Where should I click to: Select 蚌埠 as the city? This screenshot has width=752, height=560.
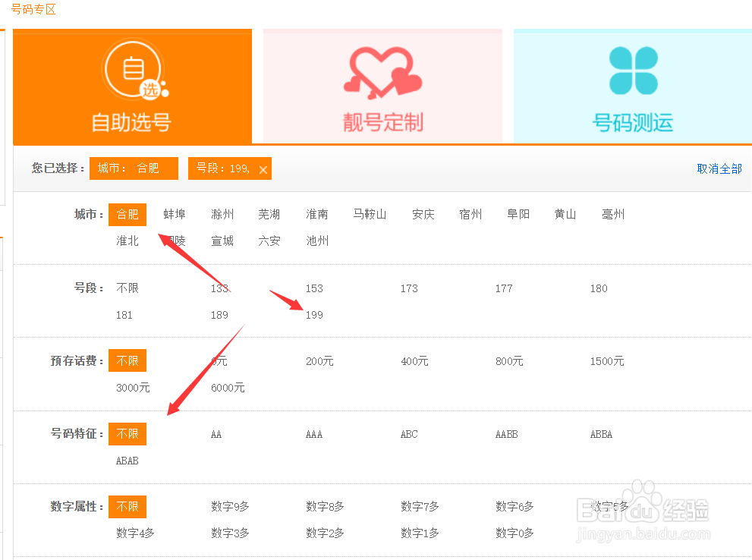(x=175, y=214)
